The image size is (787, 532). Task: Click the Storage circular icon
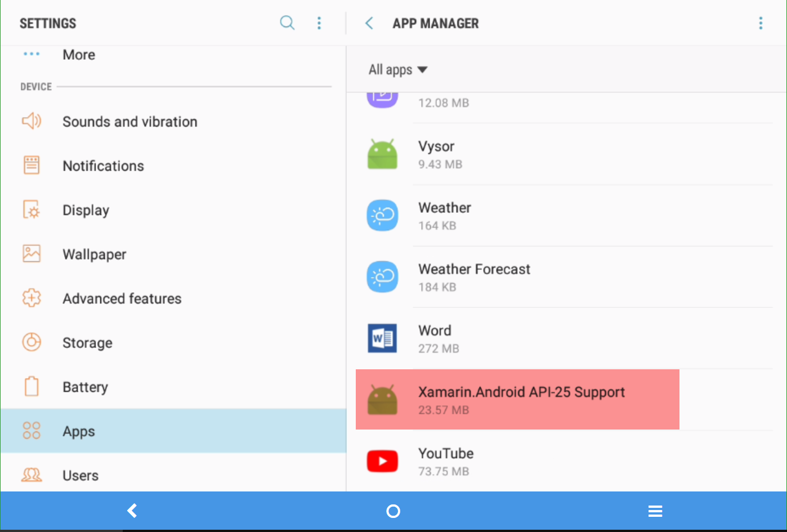(x=32, y=342)
